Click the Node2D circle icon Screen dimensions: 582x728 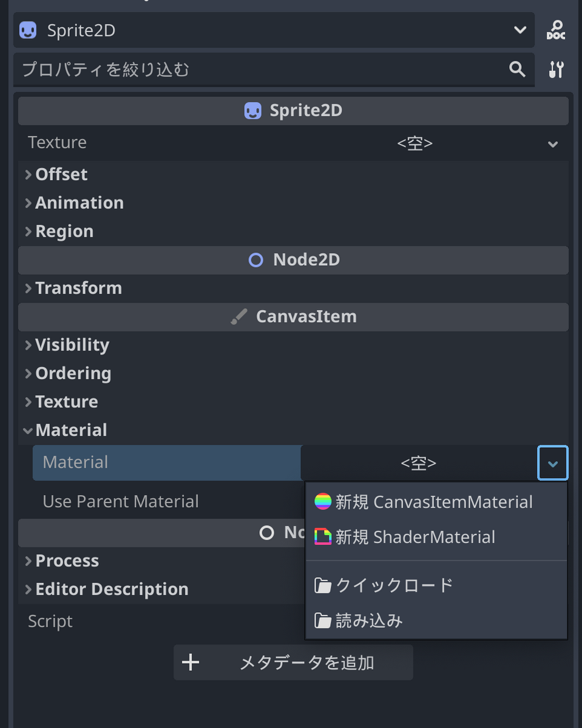coord(256,260)
